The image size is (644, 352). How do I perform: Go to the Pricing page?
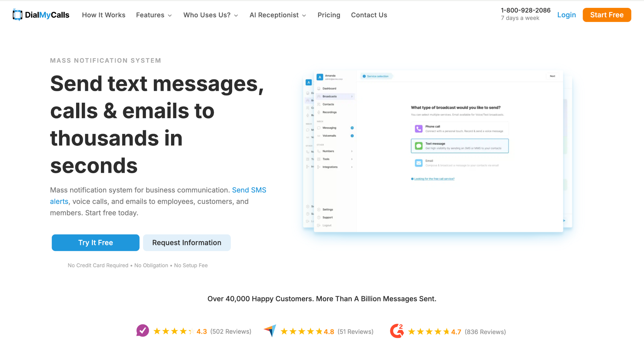(x=329, y=15)
